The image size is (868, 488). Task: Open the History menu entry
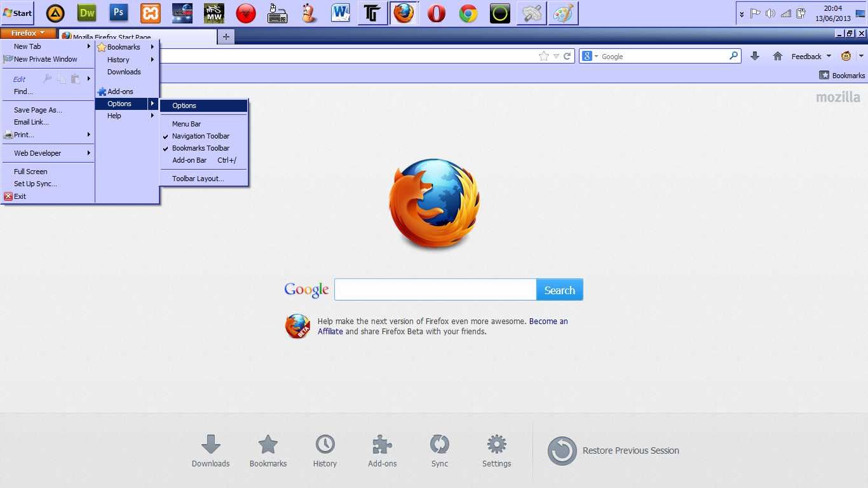pos(126,60)
